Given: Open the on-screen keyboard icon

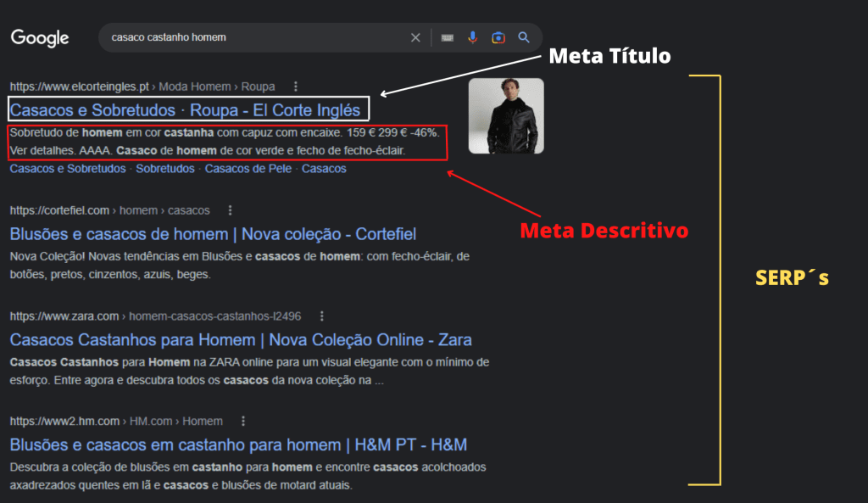Looking at the screenshot, I should (448, 37).
